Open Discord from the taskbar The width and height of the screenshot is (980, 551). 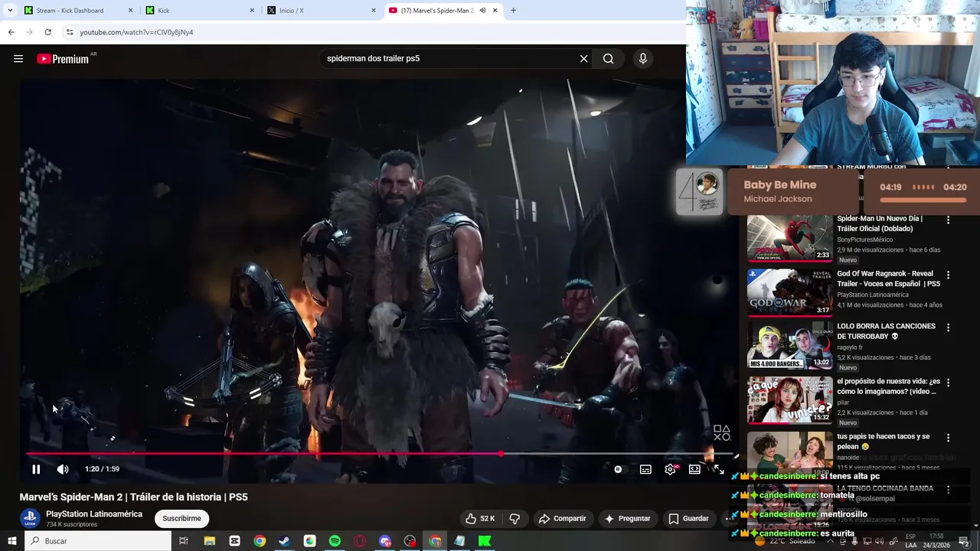point(384,541)
